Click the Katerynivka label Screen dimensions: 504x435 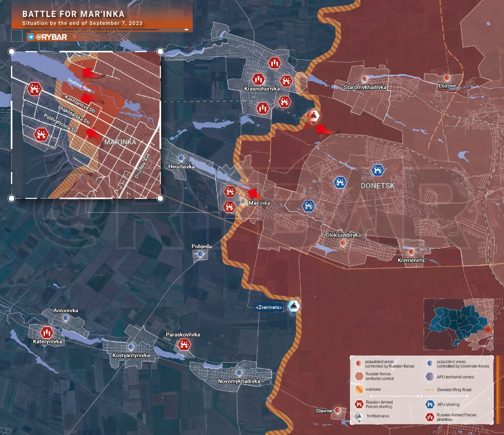pyautogui.click(x=47, y=341)
